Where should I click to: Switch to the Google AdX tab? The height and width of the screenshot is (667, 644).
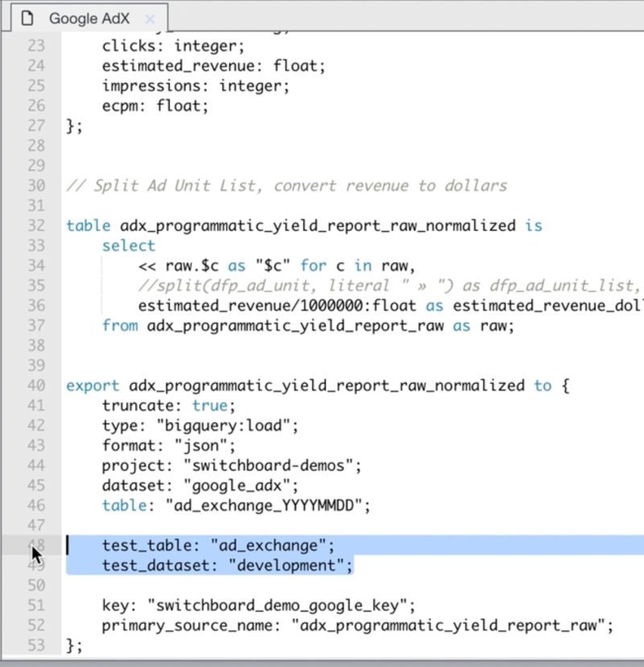pos(89,16)
